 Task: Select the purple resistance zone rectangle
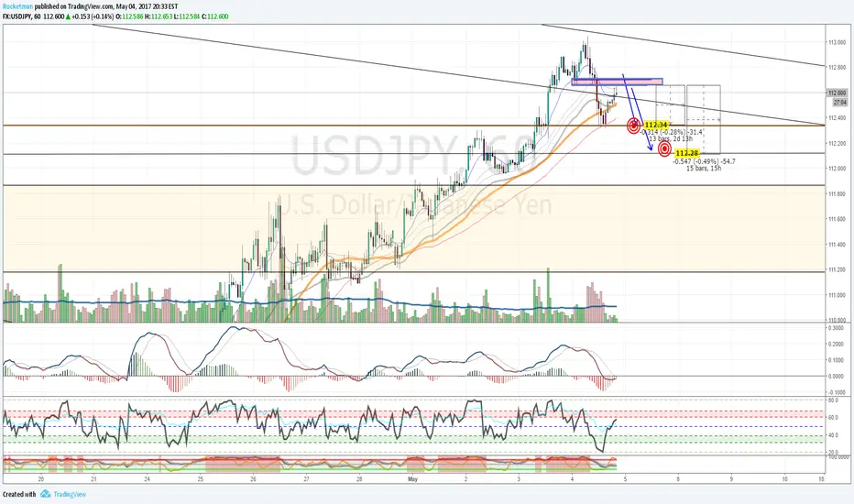(x=617, y=82)
